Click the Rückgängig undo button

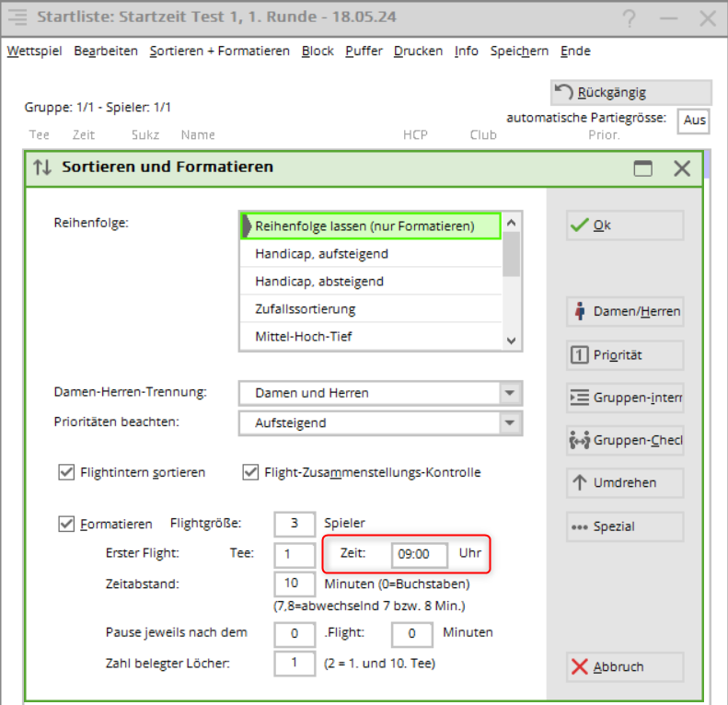630,92
